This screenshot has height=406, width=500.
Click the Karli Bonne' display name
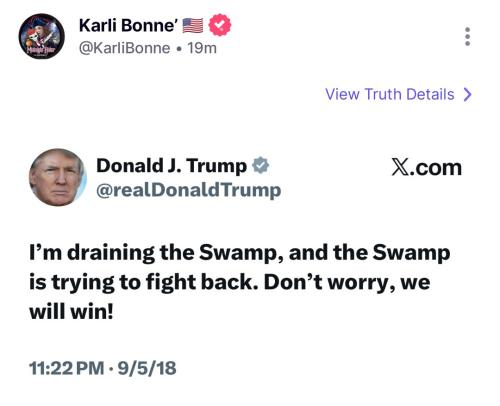128,25
